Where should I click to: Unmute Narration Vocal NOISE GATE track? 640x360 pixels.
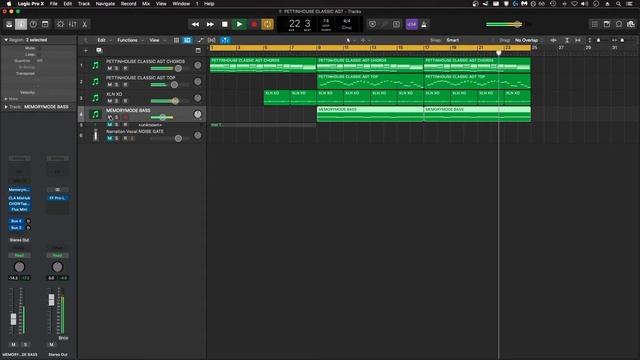pyautogui.click(x=110, y=138)
